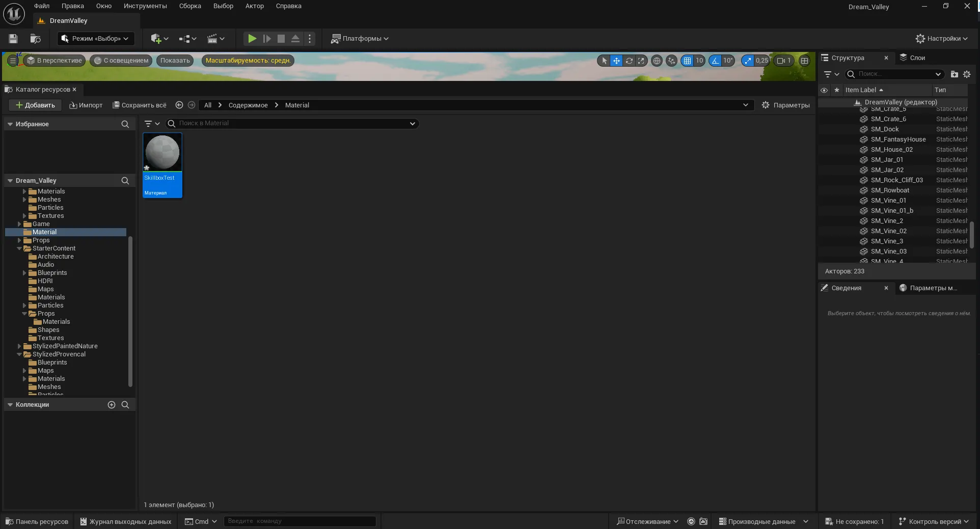Select the translate (move) gizmo tool
Image resolution: width=980 pixels, height=529 pixels.
point(616,61)
